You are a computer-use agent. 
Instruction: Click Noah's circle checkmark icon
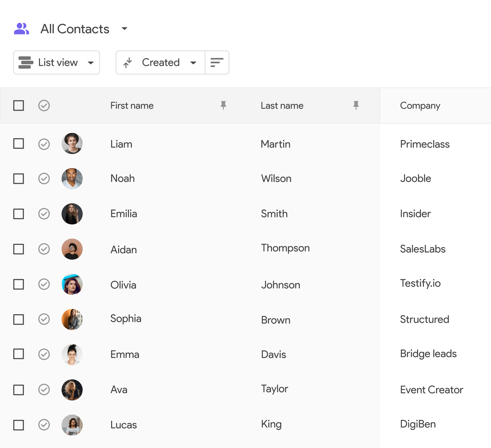44,178
